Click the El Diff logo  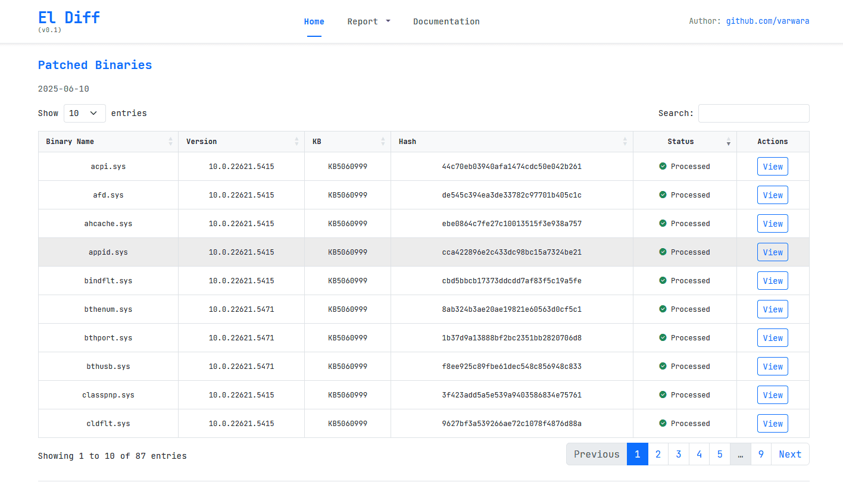(69, 18)
